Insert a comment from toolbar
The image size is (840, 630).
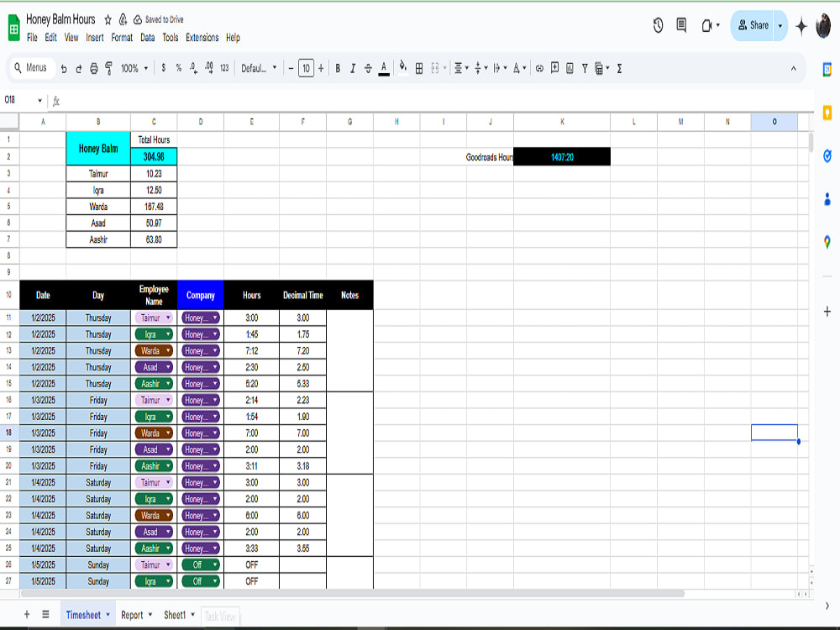pos(555,68)
